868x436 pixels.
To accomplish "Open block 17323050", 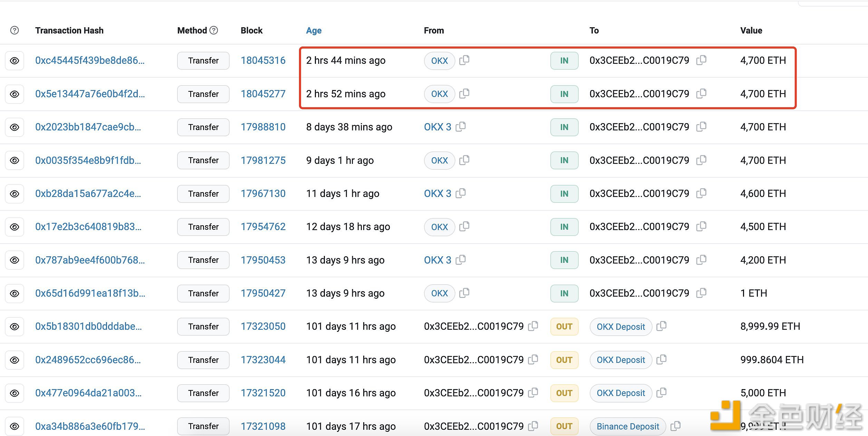I will pos(263,326).
